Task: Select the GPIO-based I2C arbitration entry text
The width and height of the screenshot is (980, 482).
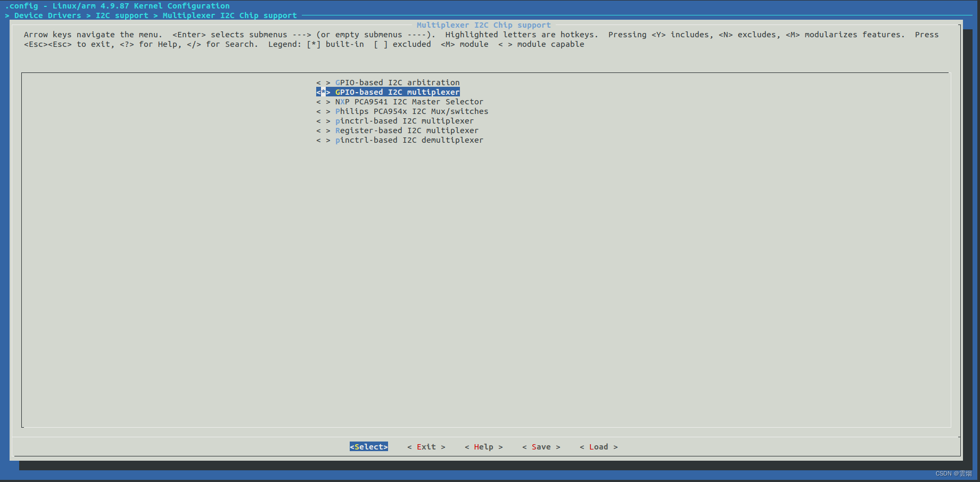Action: (397, 82)
